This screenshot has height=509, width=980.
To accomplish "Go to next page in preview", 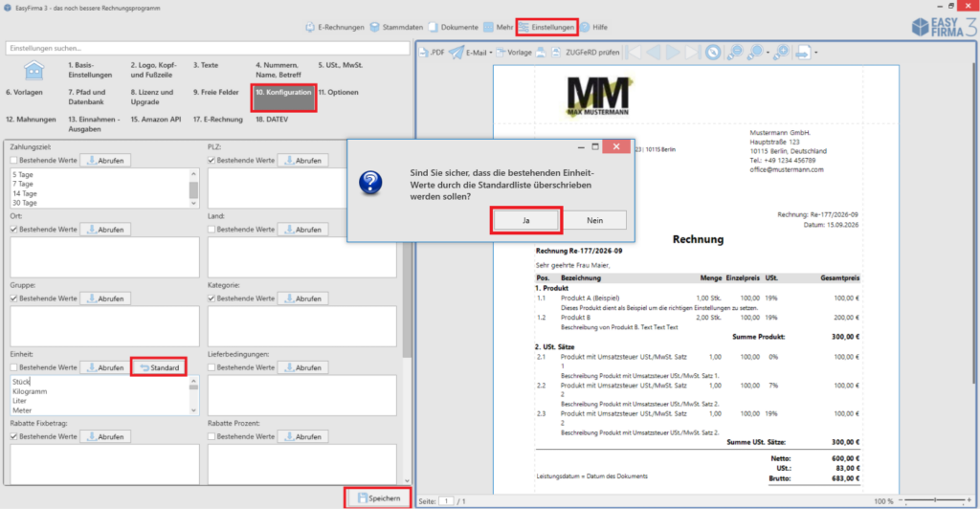I will pyautogui.click(x=673, y=53).
